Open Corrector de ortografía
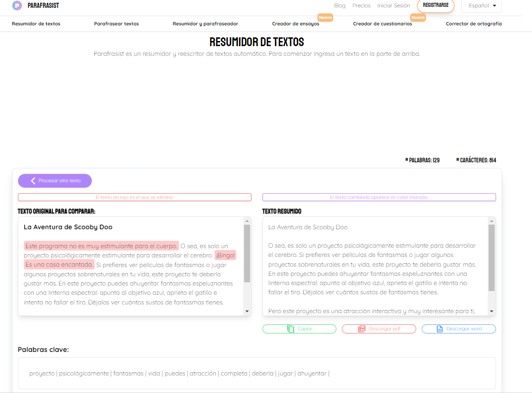Screen dimensions: 532x393 click(x=474, y=24)
